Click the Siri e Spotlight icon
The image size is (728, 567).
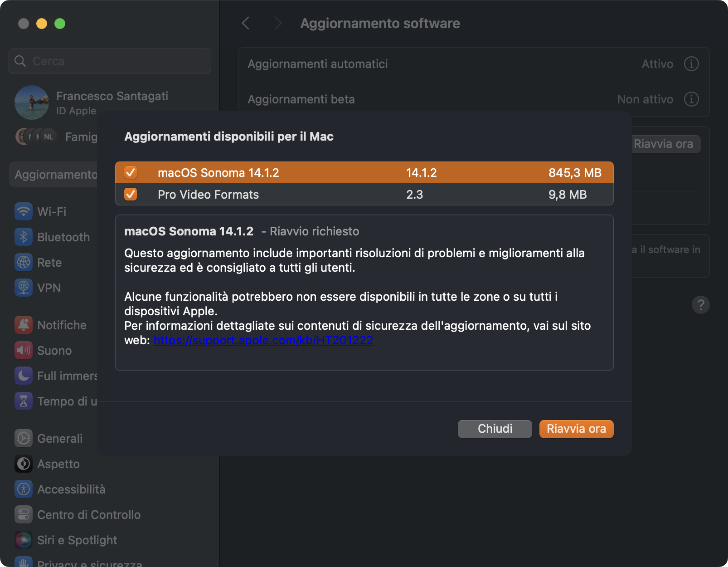24,540
